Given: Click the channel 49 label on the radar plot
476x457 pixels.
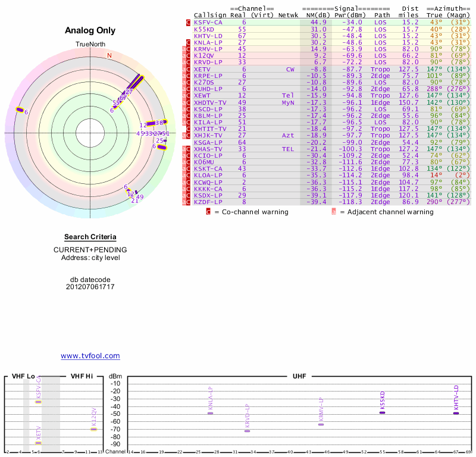Looking at the screenshot, I should pos(140,197).
